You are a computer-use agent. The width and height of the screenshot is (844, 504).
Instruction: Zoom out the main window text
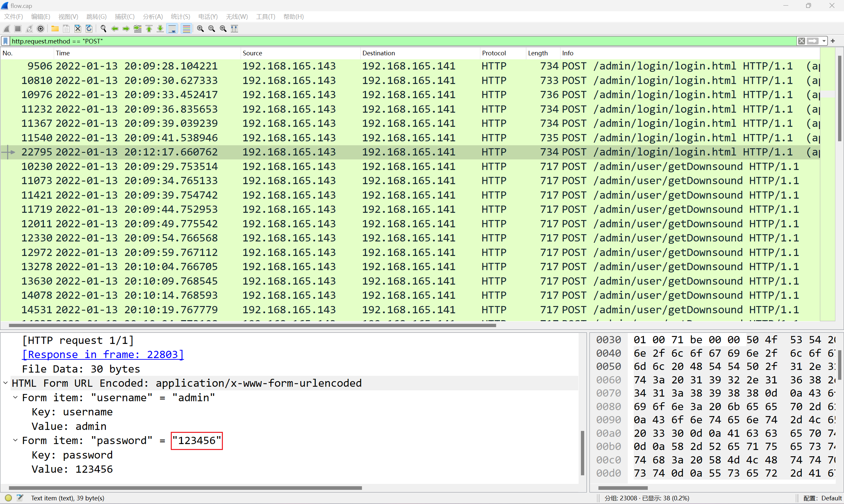212,29
